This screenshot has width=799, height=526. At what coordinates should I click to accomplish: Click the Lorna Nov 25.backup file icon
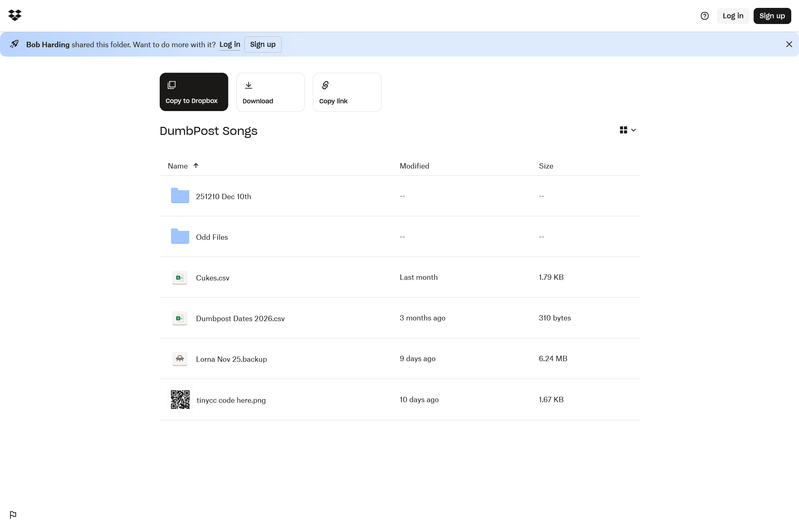tap(180, 359)
